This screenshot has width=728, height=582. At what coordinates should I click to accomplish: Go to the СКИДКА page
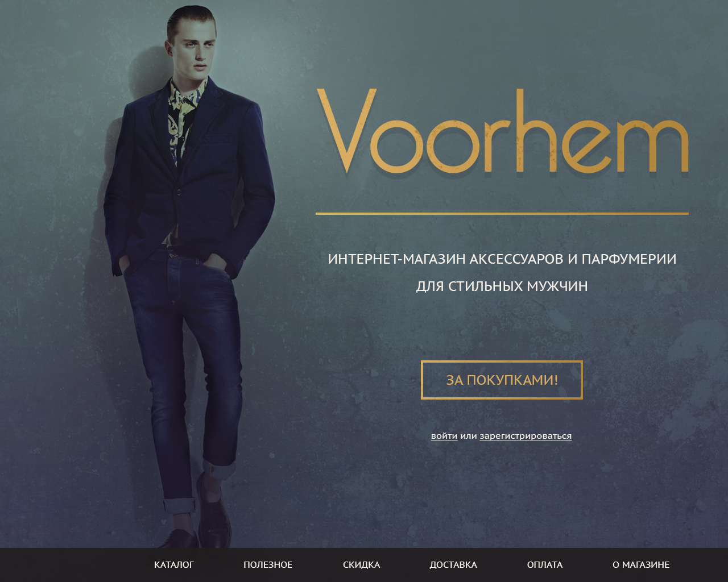[361, 564]
